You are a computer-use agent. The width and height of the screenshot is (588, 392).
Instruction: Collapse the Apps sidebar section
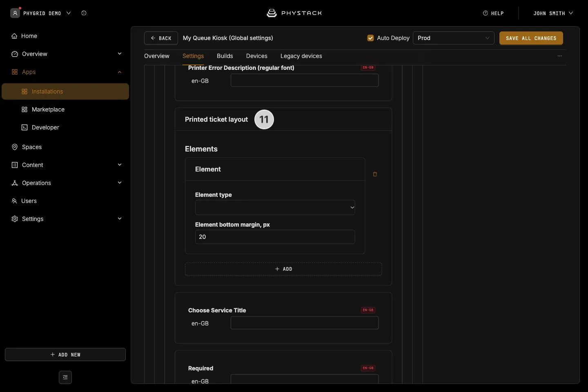tap(120, 72)
